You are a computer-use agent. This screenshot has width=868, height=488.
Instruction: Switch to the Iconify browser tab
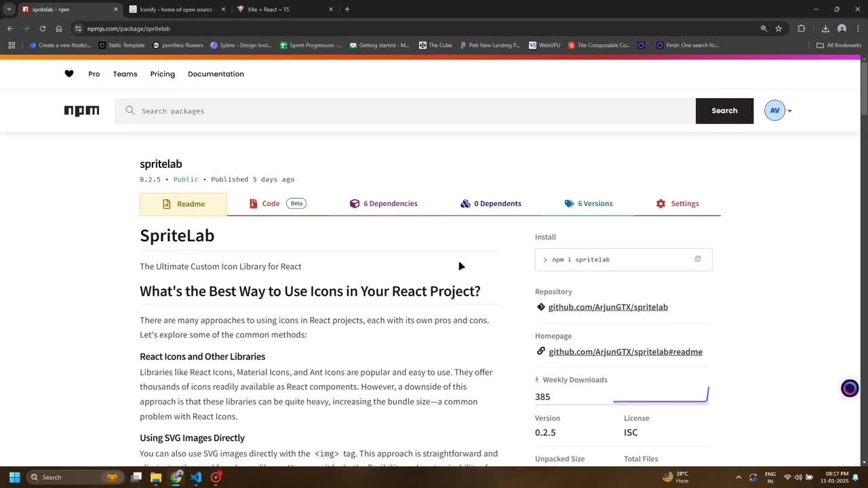[176, 9]
